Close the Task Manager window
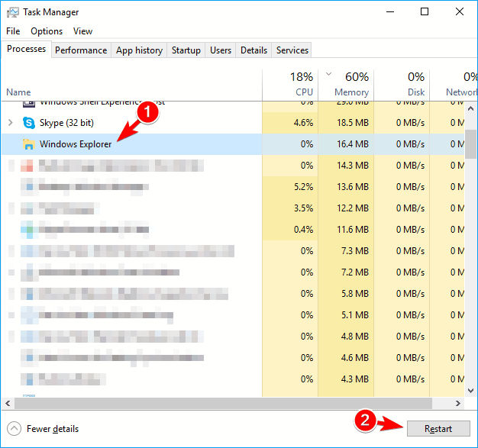478x448 pixels. tap(460, 12)
